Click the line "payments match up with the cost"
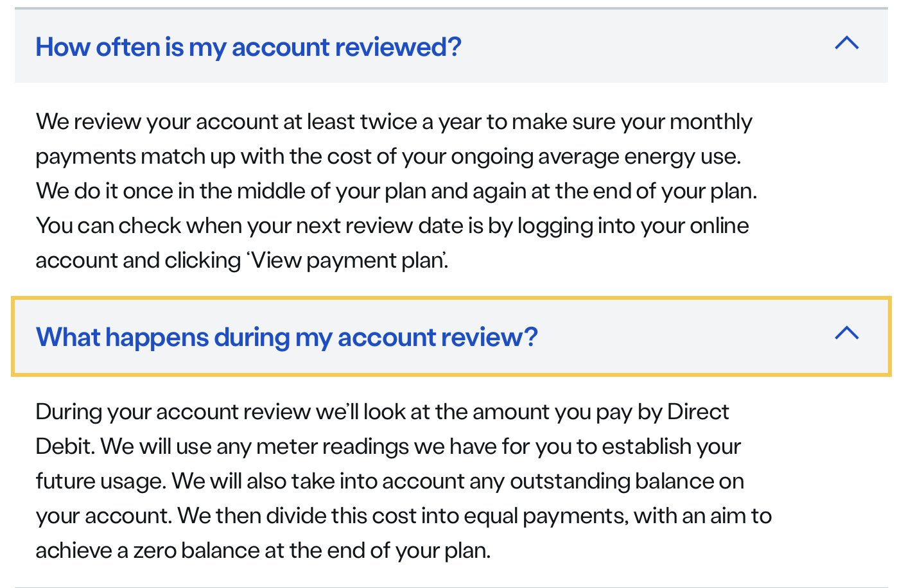922x588 pixels. 388,157
